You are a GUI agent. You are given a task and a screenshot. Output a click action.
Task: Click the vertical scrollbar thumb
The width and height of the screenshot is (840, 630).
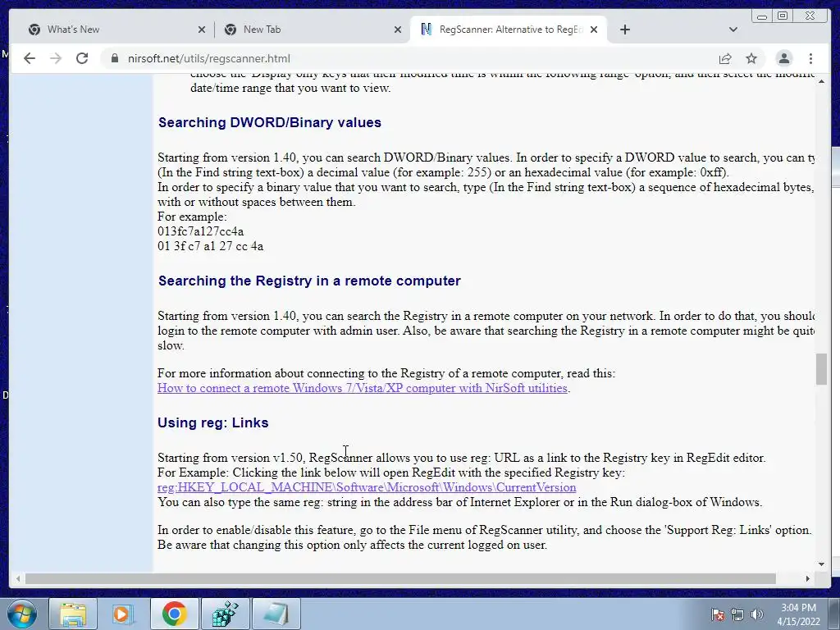pyautogui.click(x=822, y=369)
